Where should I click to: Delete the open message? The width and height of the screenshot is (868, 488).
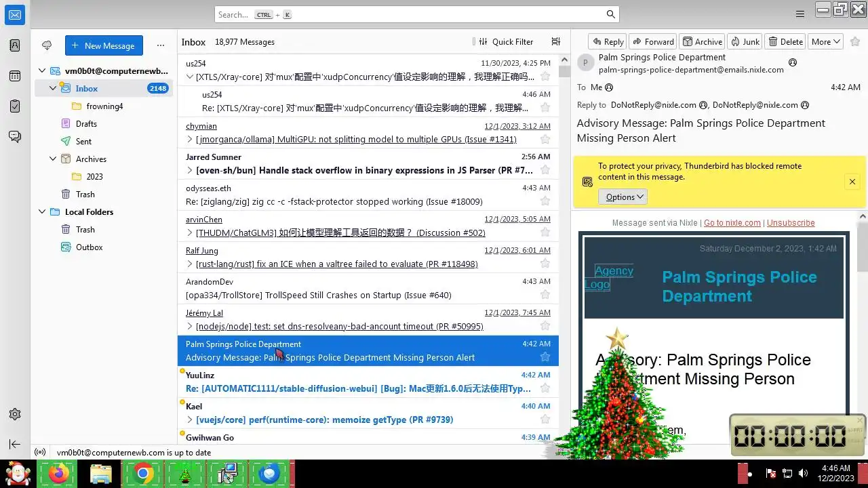click(785, 41)
